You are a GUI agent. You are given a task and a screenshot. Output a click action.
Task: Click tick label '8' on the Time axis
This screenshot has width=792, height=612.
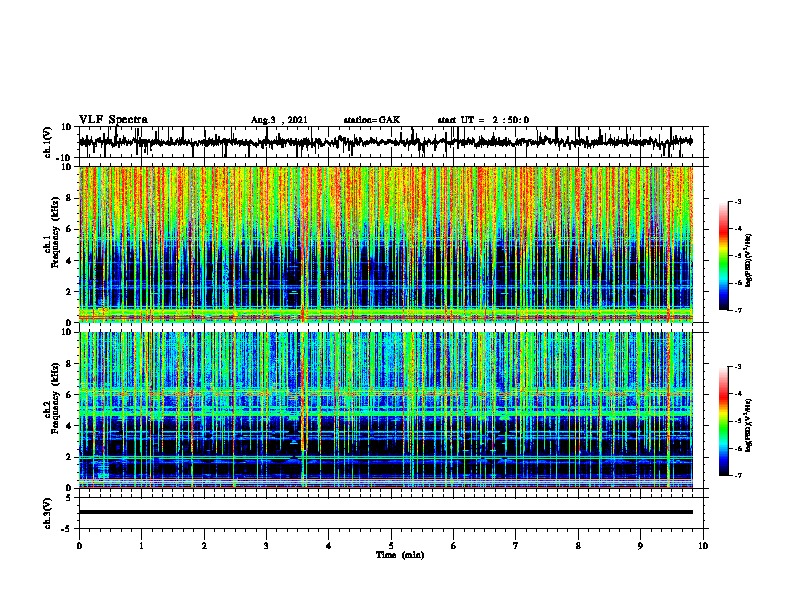coord(578,546)
